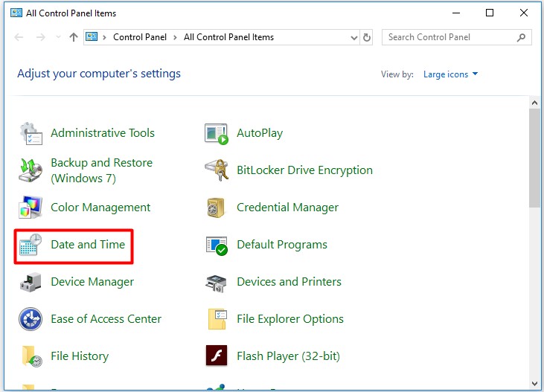Open AutoPlay settings link
The height and width of the screenshot is (392, 544).
(260, 133)
